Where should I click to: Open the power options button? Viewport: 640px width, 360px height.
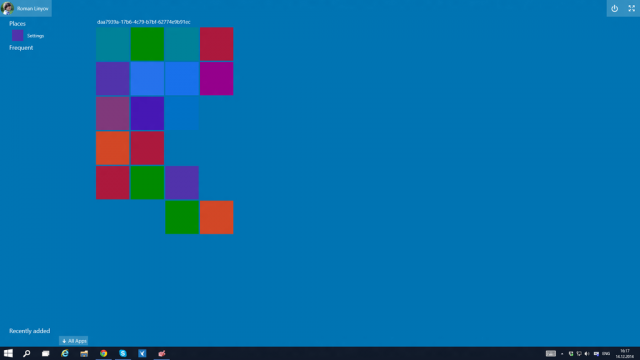pos(614,9)
